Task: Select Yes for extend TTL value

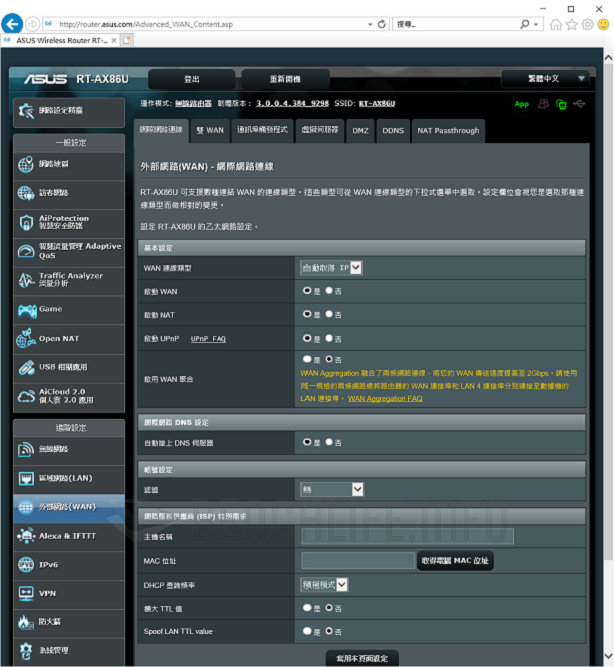Action: pos(307,608)
